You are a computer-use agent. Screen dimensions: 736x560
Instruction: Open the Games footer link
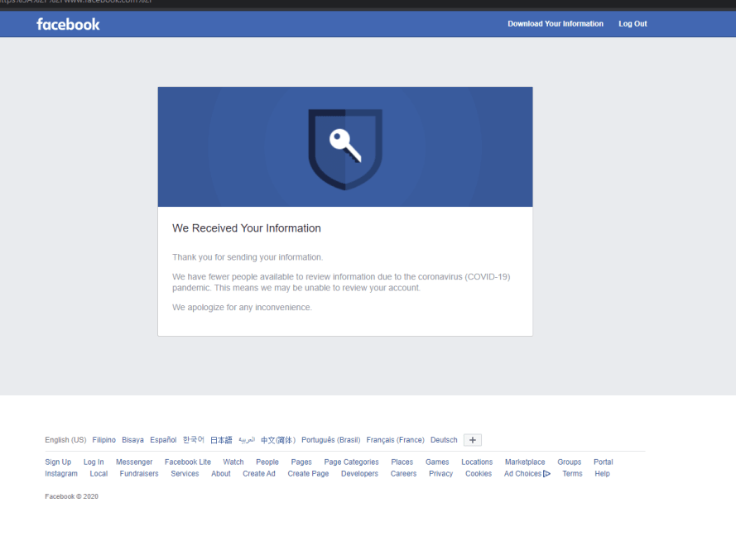(x=437, y=462)
